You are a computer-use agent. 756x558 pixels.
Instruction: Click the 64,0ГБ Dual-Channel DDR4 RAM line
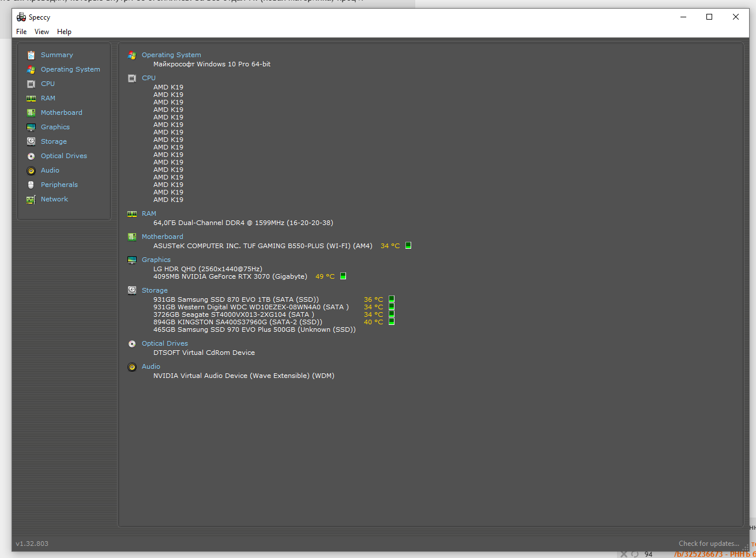tap(243, 223)
